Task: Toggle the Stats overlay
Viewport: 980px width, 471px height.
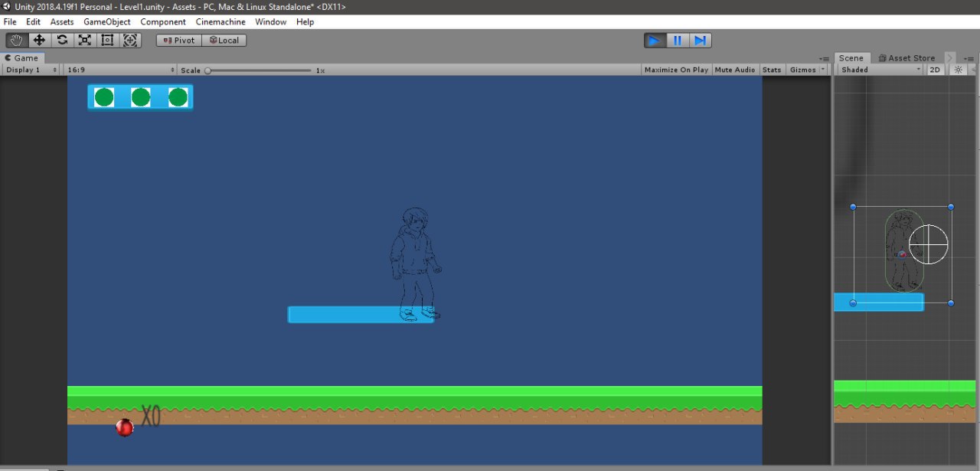Action: pyautogui.click(x=772, y=70)
